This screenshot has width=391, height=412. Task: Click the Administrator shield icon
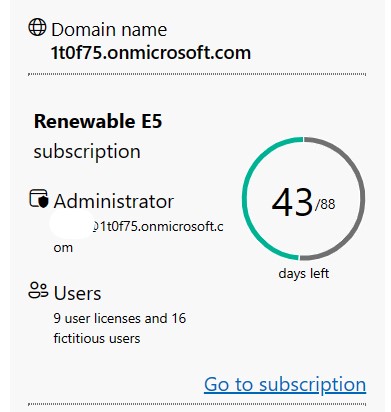pos(39,199)
